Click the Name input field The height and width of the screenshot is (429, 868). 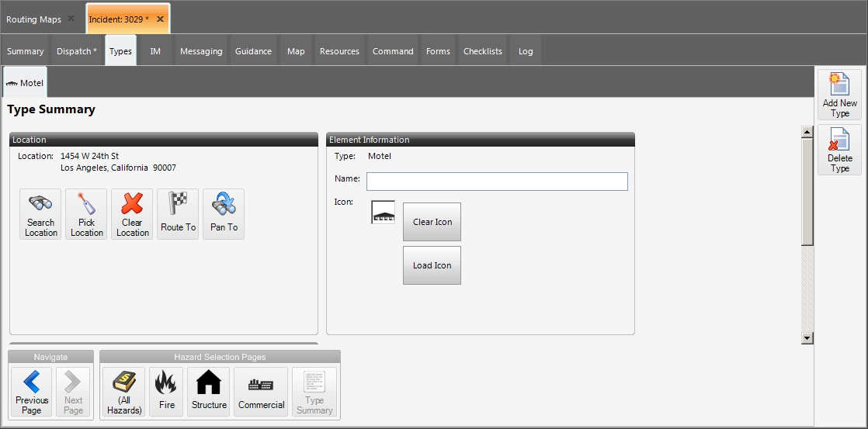tap(497, 182)
